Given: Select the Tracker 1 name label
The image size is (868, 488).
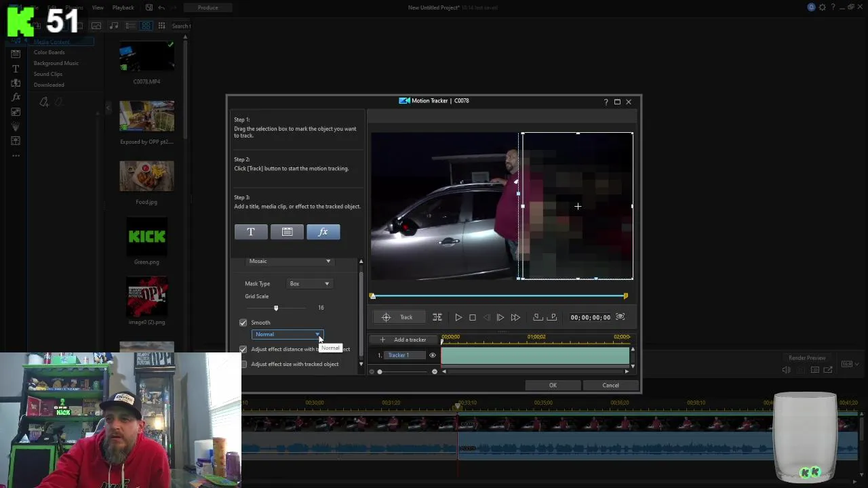Looking at the screenshot, I should 405,355.
